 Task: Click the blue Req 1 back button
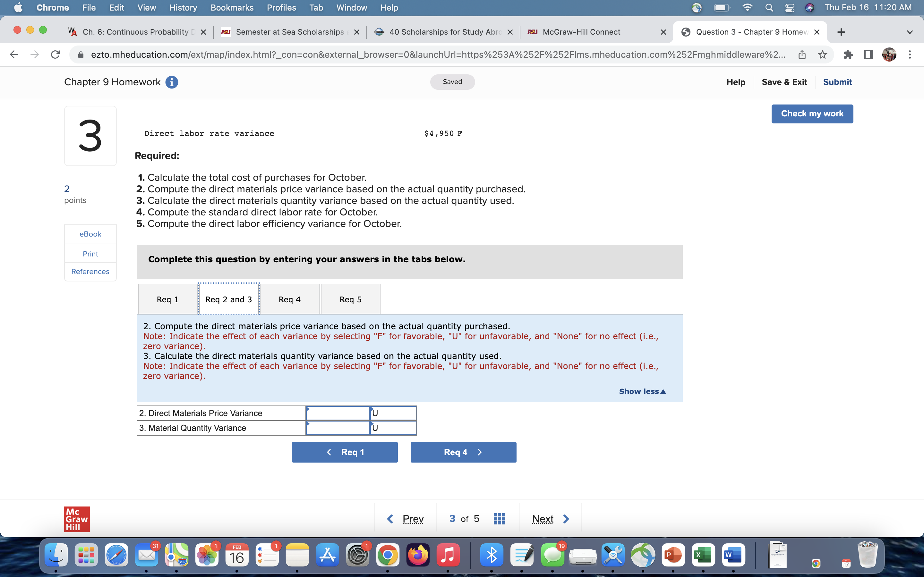click(x=344, y=452)
